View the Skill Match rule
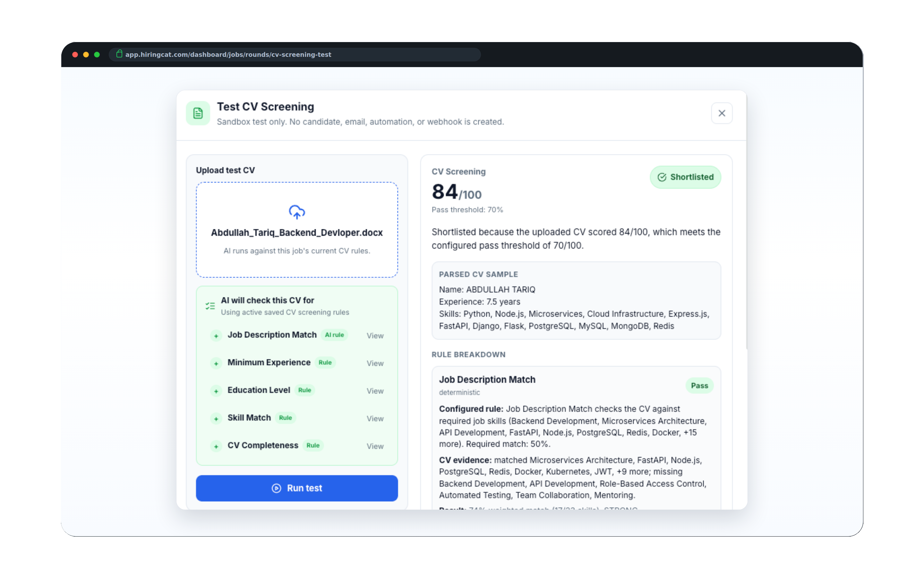 [375, 419]
